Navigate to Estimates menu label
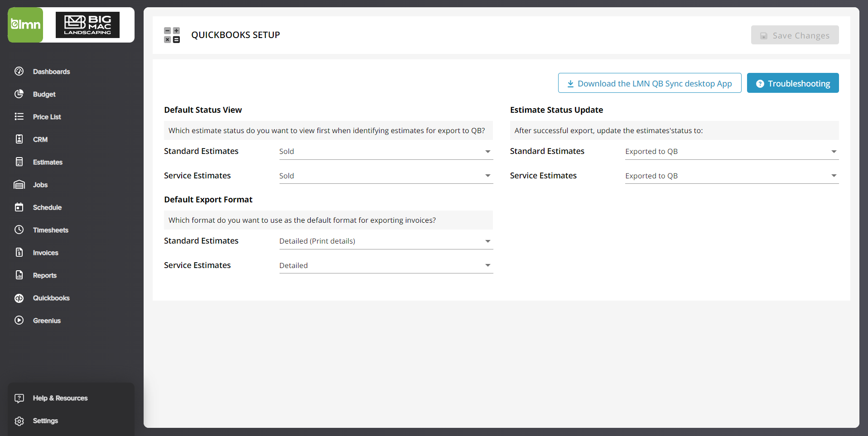The height and width of the screenshot is (436, 868). point(48,162)
